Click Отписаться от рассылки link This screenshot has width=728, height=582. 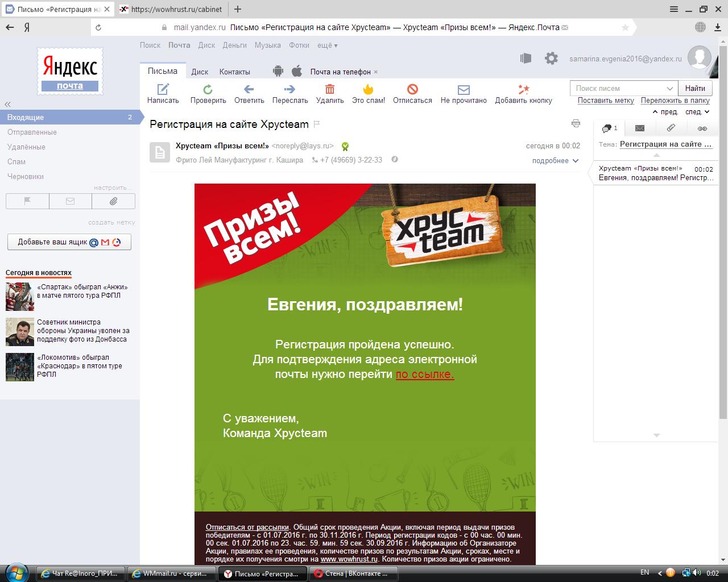(247, 527)
